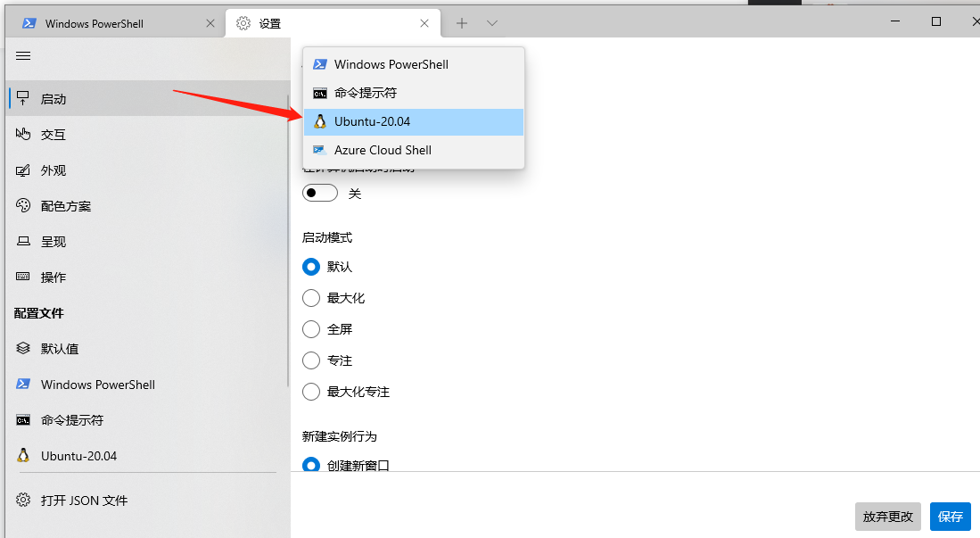Click the cmd icon beside sidebar 命令提示符
This screenshot has width=980, height=538.
(x=23, y=420)
